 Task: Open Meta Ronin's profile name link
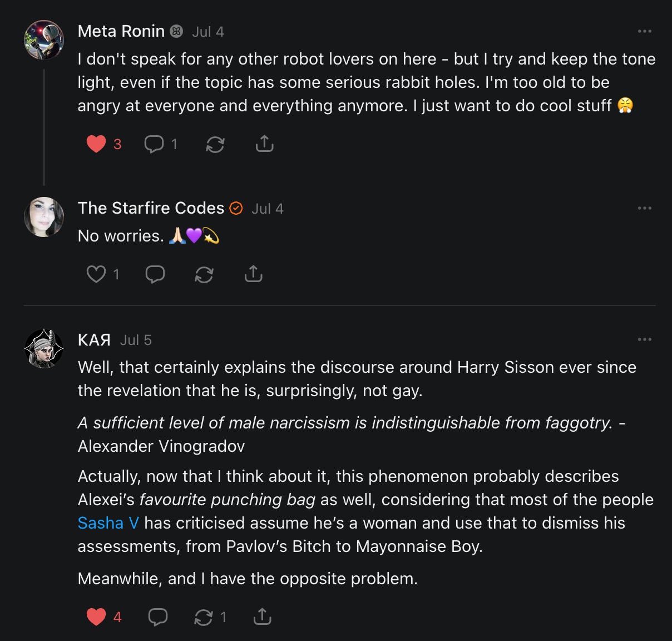point(121,31)
